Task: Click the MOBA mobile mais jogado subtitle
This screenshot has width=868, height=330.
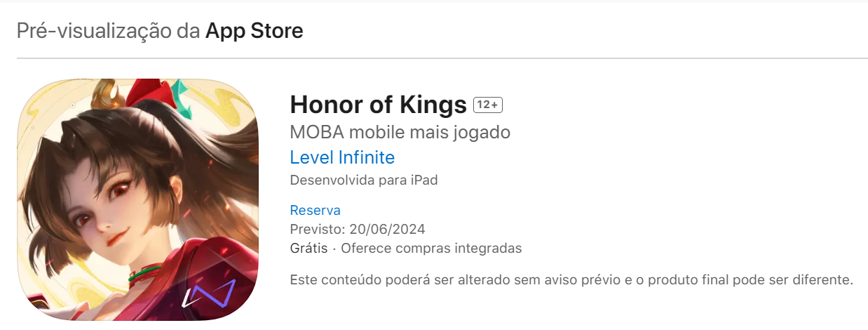Action: (x=400, y=132)
